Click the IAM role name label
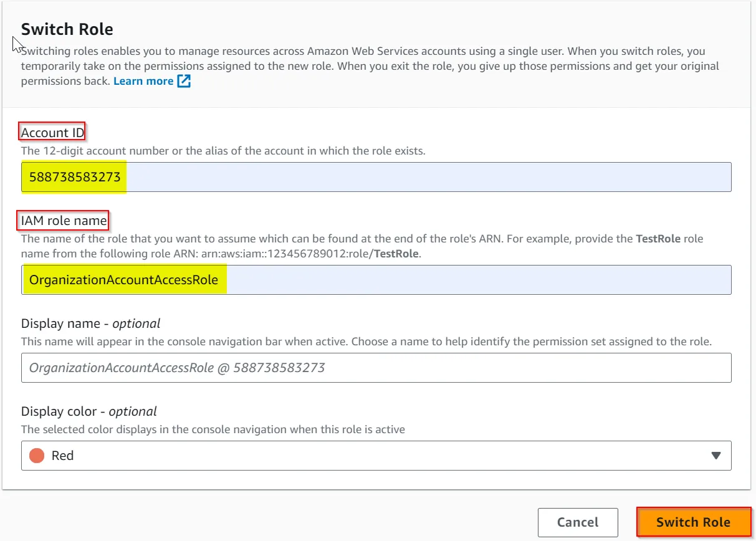 point(64,220)
